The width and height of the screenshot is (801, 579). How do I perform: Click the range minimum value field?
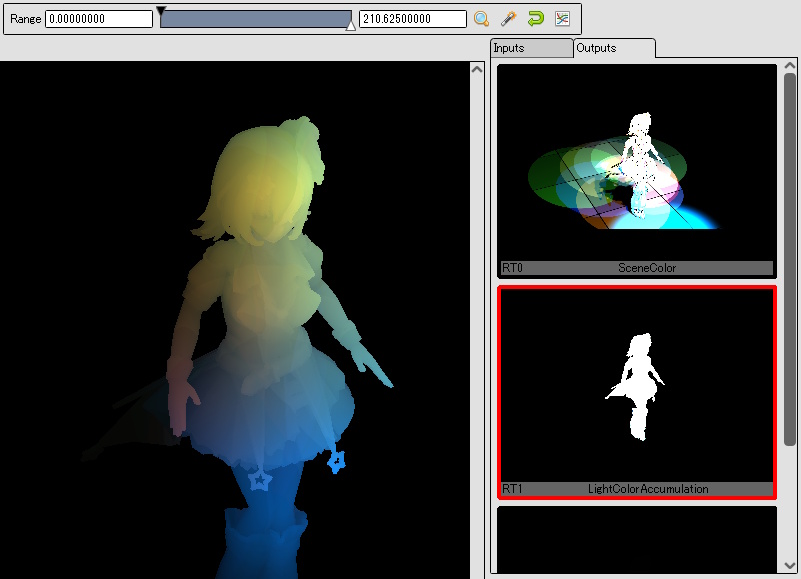point(99,19)
